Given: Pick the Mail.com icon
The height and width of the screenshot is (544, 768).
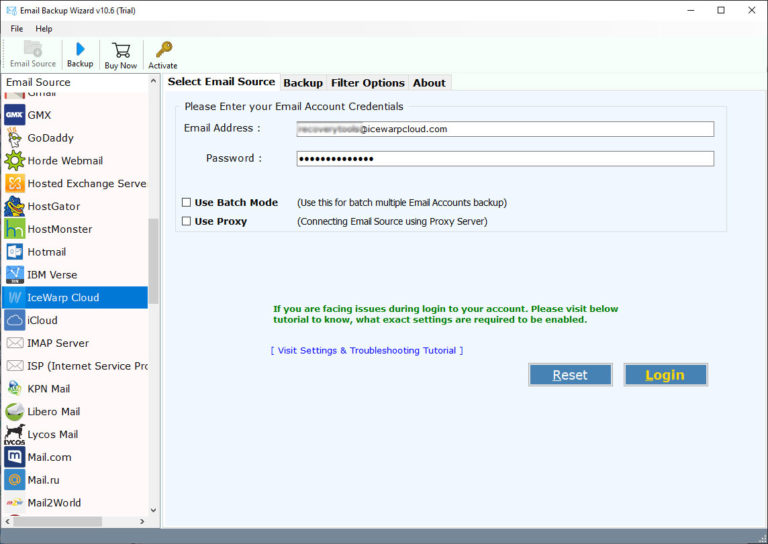Looking at the screenshot, I should pos(15,457).
